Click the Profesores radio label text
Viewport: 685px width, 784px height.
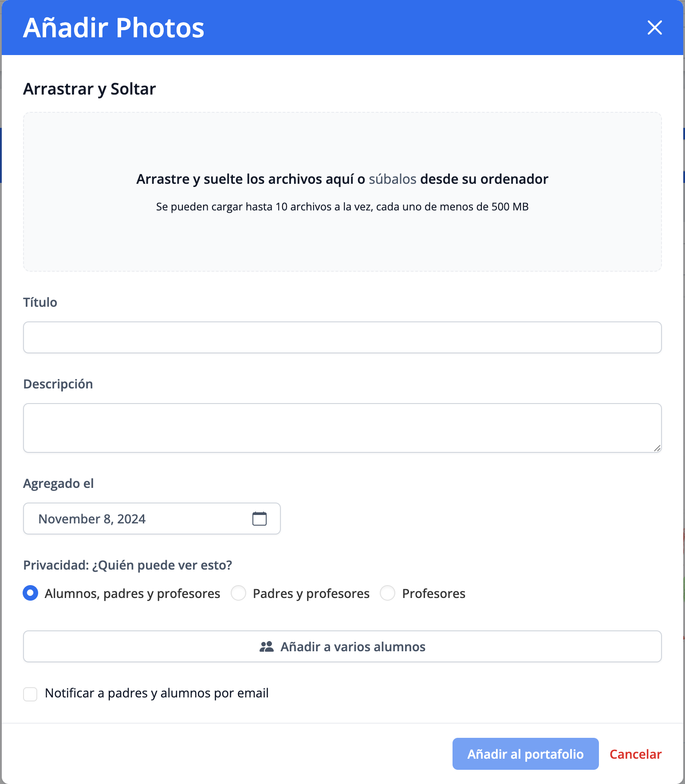(x=433, y=594)
